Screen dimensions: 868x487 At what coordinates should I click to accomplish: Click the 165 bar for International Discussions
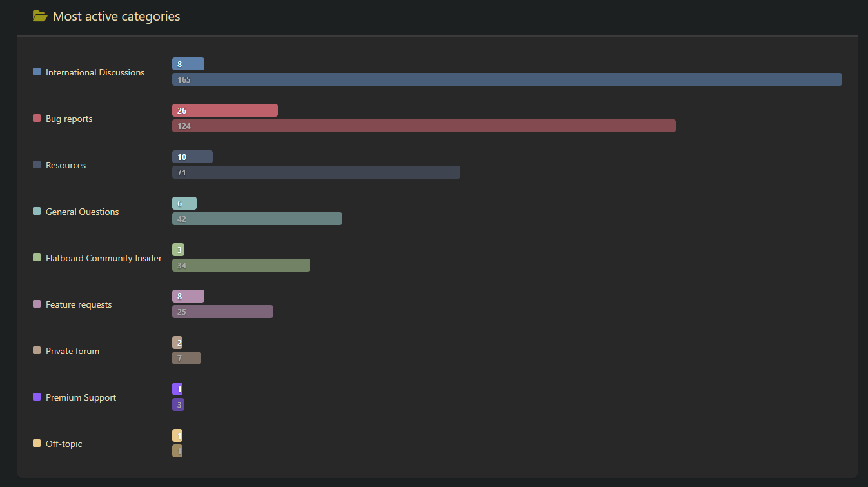click(507, 79)
